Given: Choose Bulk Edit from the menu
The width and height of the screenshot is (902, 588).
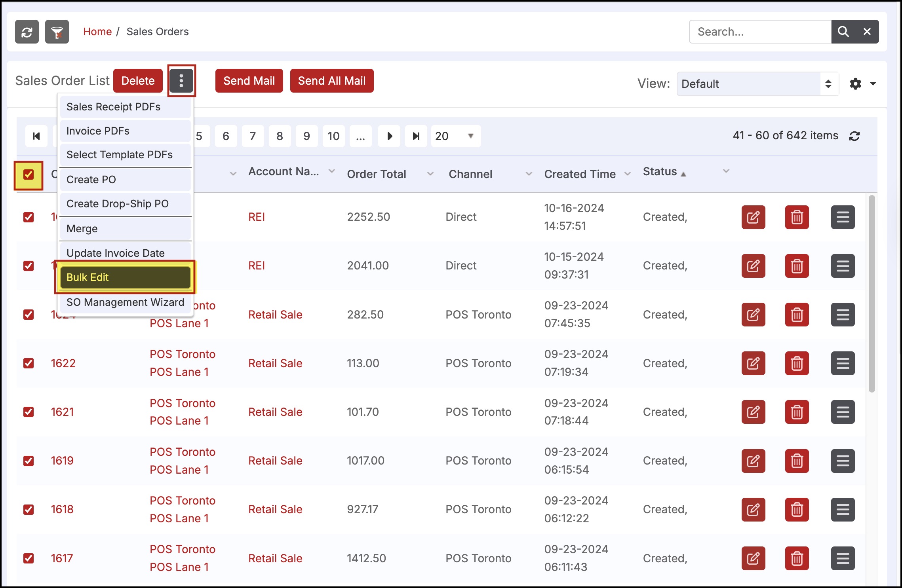Looking at the screenshot, I should 125,277.
